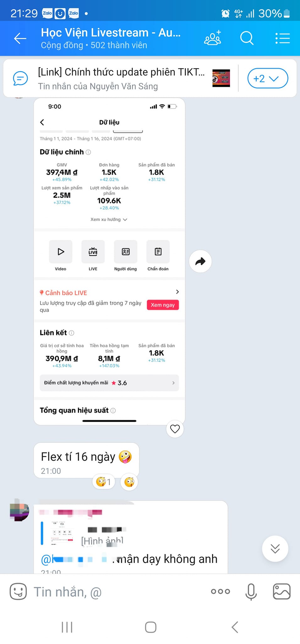Tap the microphone voice message icon
This screenshot has width=300, height=644.
(251, 592)
